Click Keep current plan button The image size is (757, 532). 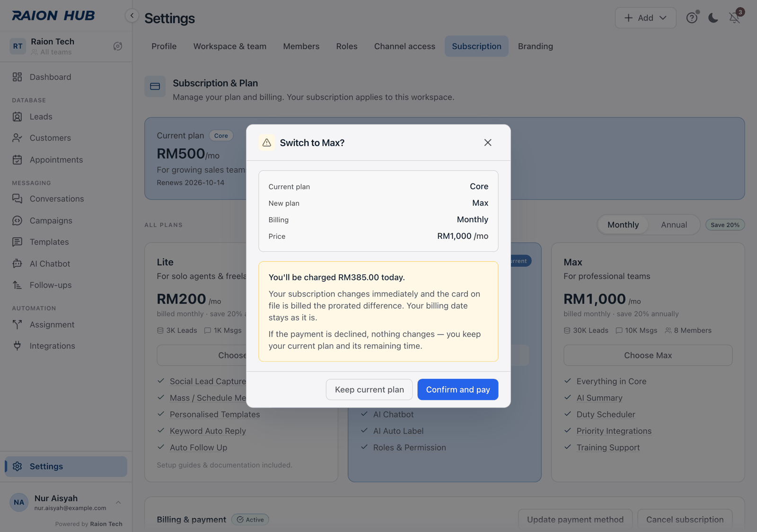point(370,390)
